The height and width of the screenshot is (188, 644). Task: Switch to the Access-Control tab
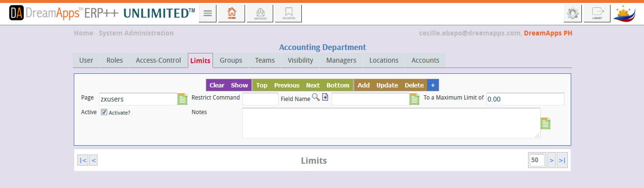coord(158,60)
